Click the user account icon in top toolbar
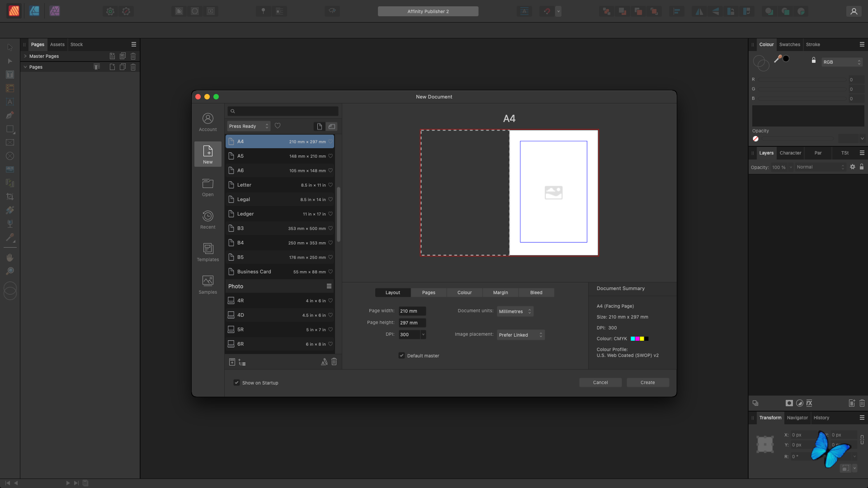This screenshot has height=488, width=868. click(x=854, y=11)
